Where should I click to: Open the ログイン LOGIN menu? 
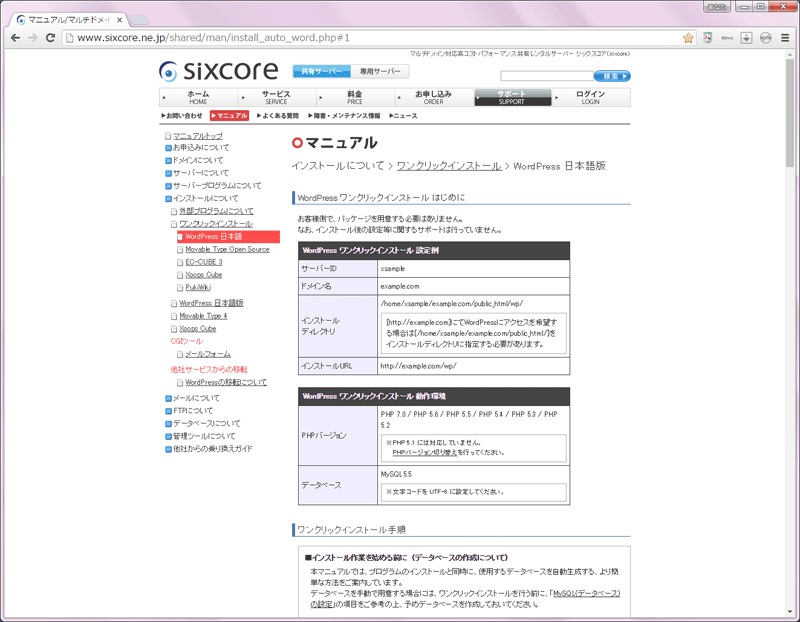[591, 97]
